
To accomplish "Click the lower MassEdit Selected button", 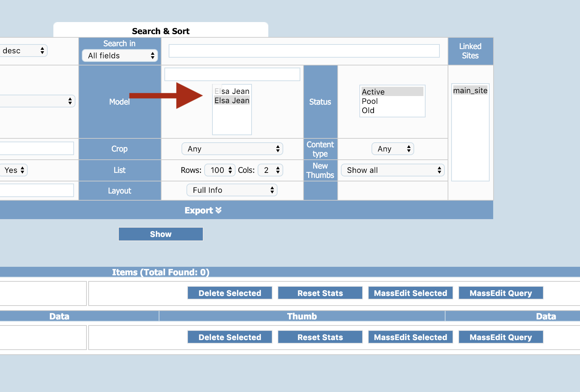I will point(411,337).
